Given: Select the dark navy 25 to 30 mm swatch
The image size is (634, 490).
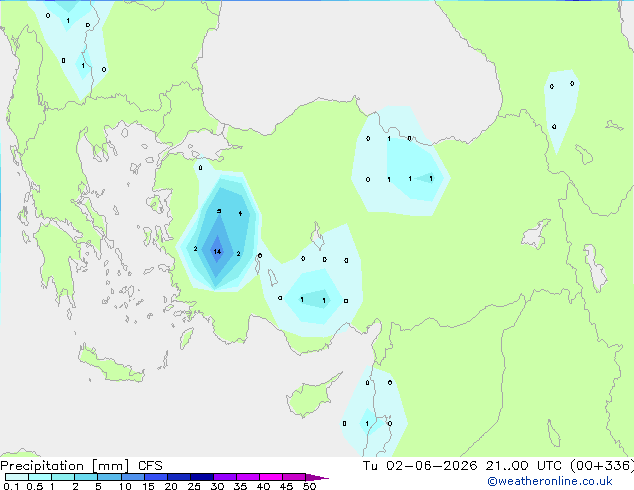Looking at the screenshot, I should [x=201, y=477].
